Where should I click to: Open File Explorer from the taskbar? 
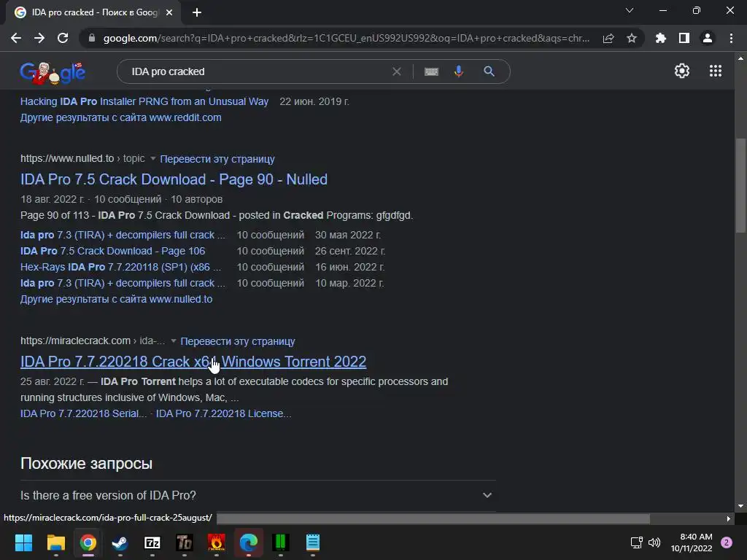[55, 542]
